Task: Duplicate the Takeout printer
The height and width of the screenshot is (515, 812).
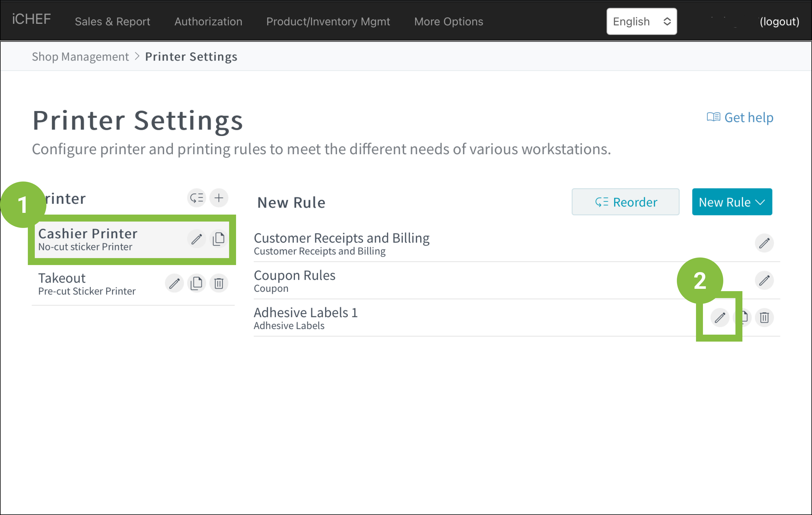Action: [196, 283]
